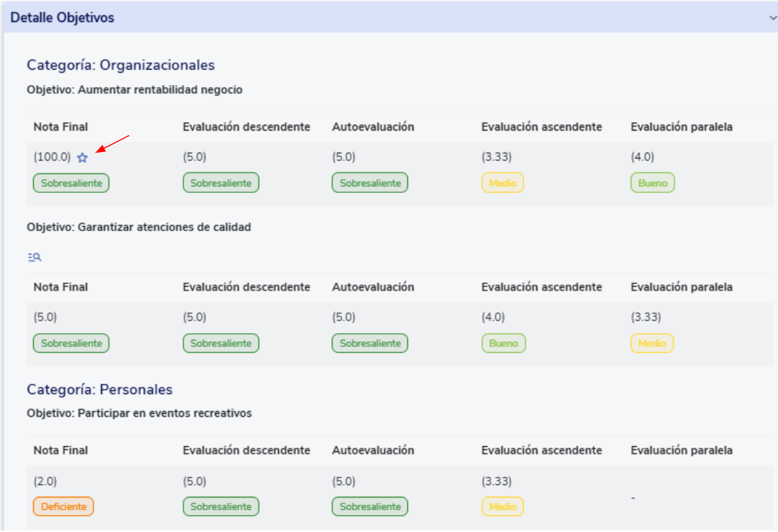The width and height of the screenshot is (778, 532).
Task: Click the Bueno badge under Evaluación paralela
Action: (652, 183)
